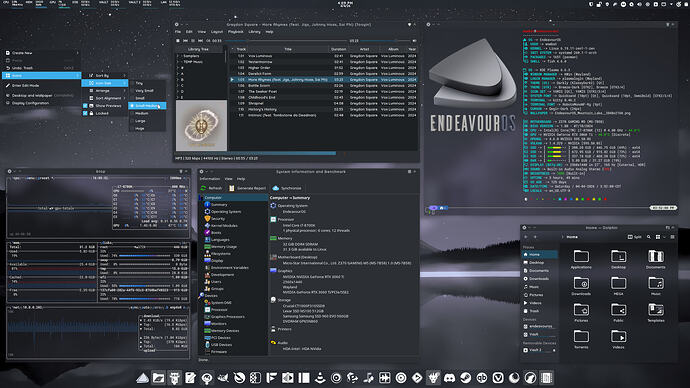The image size is (690, 388).
Task: Pause playback in the music player
Action: click(193, 40)
